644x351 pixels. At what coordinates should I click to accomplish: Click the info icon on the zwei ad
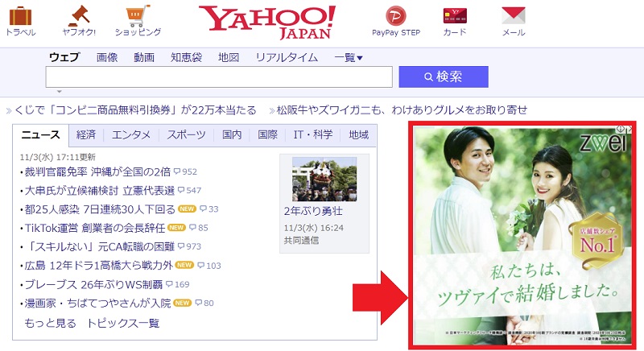coord(621,129)
